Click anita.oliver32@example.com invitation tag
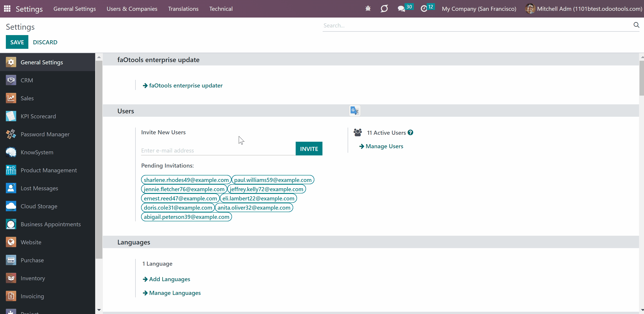Viewport: 644px width, 314px height. [x=254, y=208]
